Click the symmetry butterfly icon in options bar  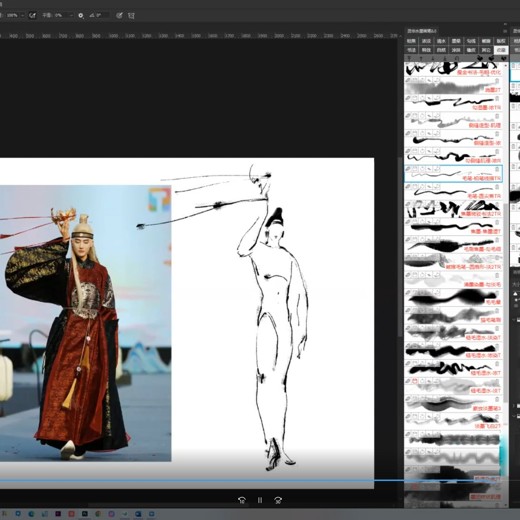131,15
